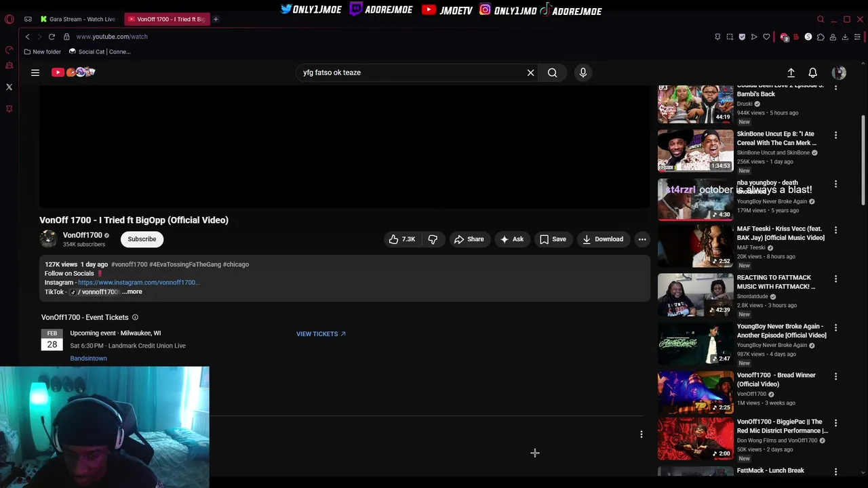Click the #vonoff1700 hashtag

(x=129, y=264)
